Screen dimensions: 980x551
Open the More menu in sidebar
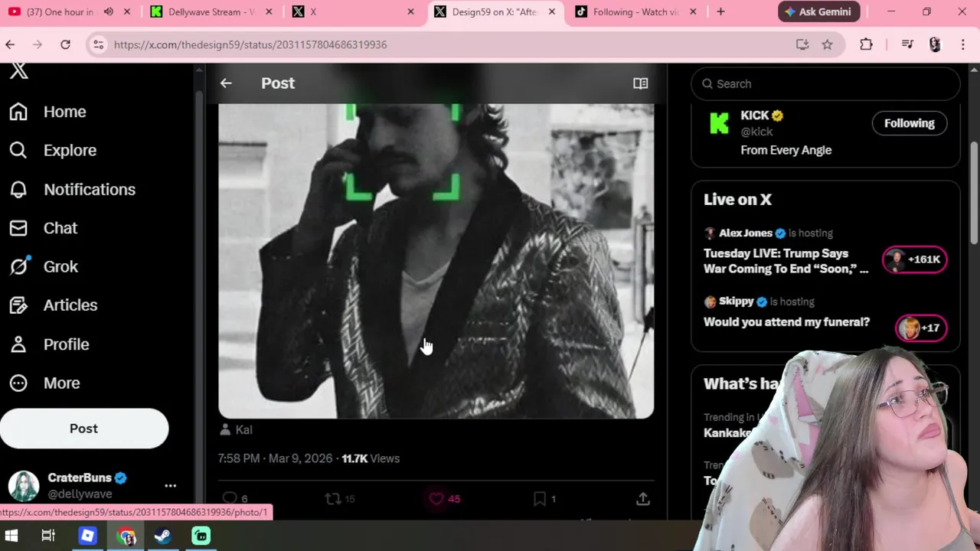[44, 383]
